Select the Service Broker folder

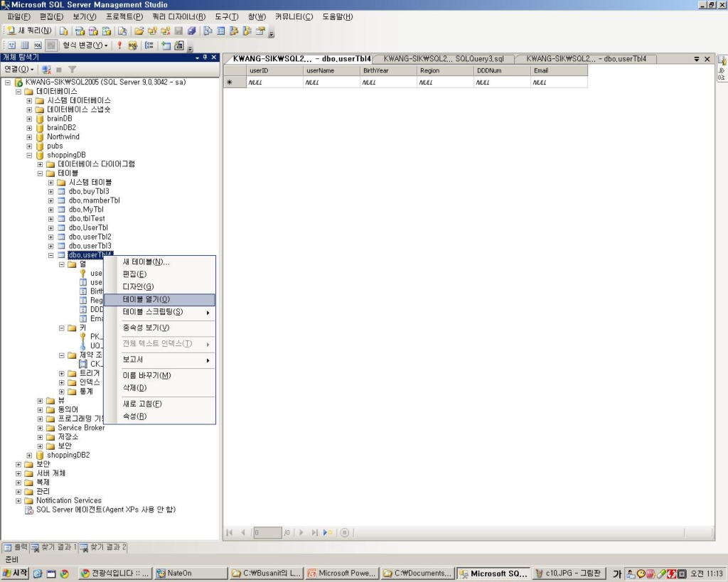(x=81, y=428)
